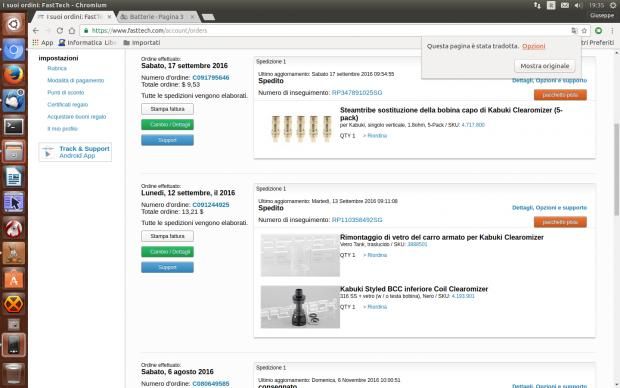Open the Files manager dock icon
620x388 pixels.
13,151
